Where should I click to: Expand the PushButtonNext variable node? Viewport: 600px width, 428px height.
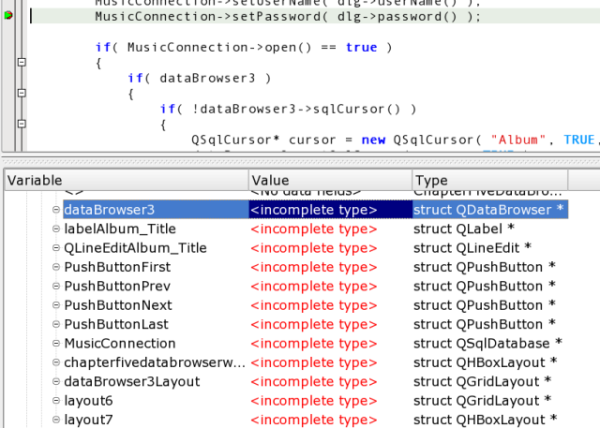56,305
